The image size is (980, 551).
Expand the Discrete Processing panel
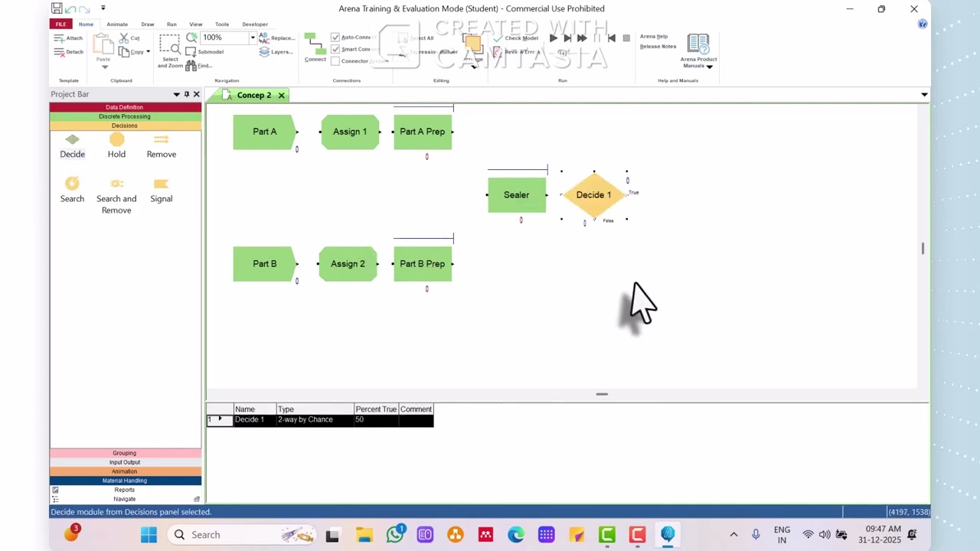[126, 116]
